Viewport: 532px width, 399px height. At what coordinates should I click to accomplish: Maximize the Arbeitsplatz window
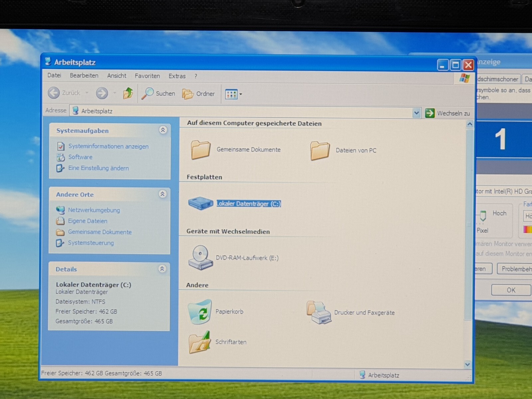pyautogui.click(x=456, y=65)
